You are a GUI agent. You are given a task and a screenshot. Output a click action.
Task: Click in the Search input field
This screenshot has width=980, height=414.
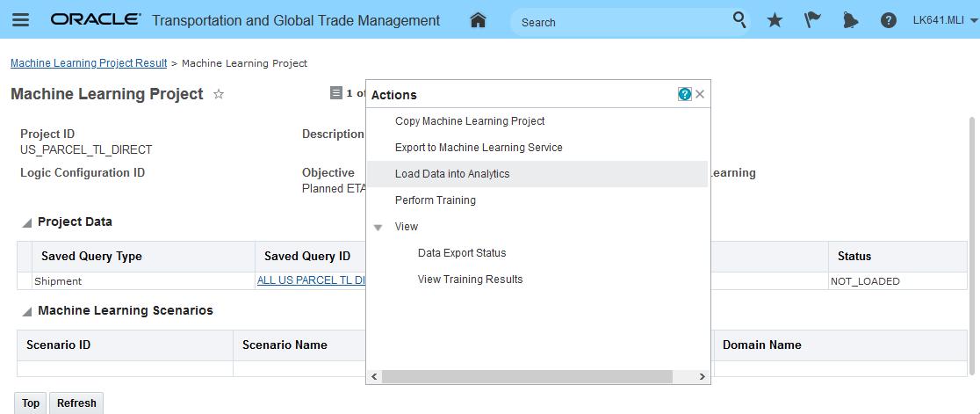(619, 22)
